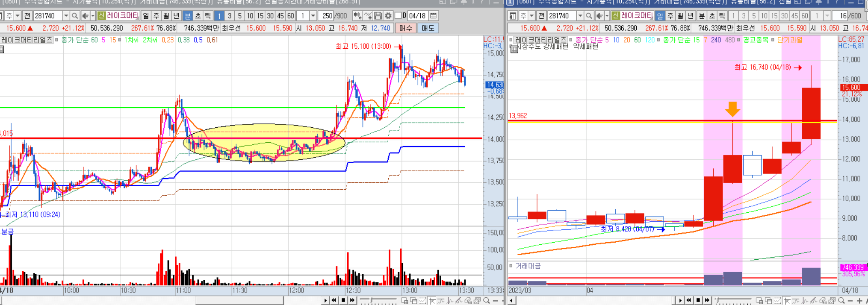
Task: Open interval value dropdown in left chart
Action: pos(313,16)
